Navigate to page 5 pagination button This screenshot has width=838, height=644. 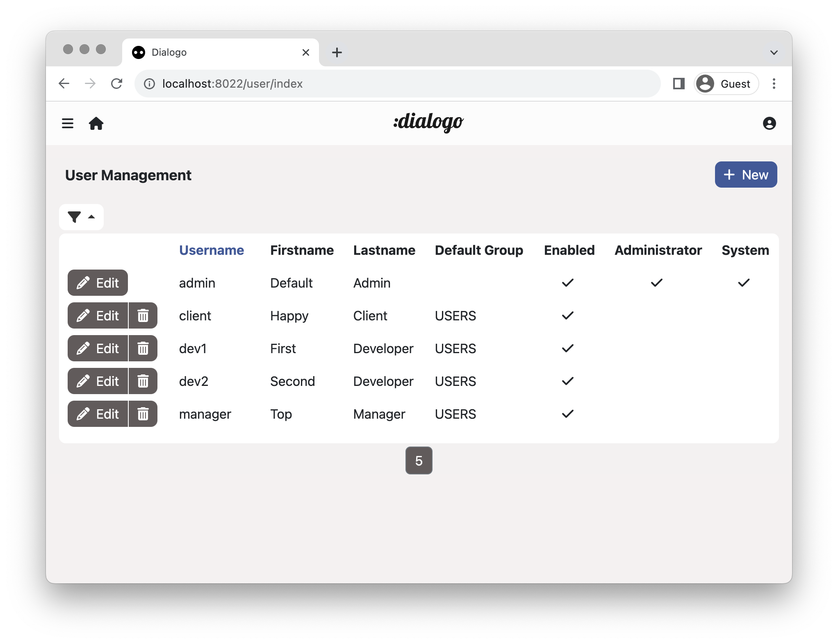[418, 460]
